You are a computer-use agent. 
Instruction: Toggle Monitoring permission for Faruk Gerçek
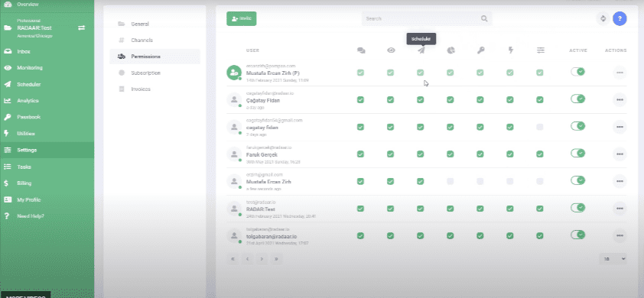pyautogui.click(x=391, y=154)
